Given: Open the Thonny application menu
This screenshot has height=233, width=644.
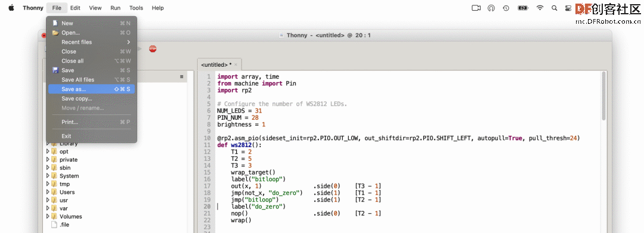Looking at the screenshot, I should 33,8.
